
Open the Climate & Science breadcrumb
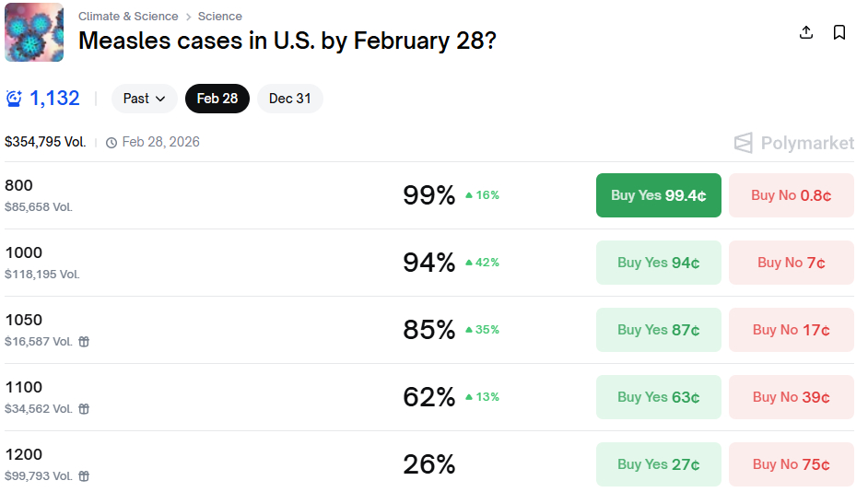click(128, 17)
